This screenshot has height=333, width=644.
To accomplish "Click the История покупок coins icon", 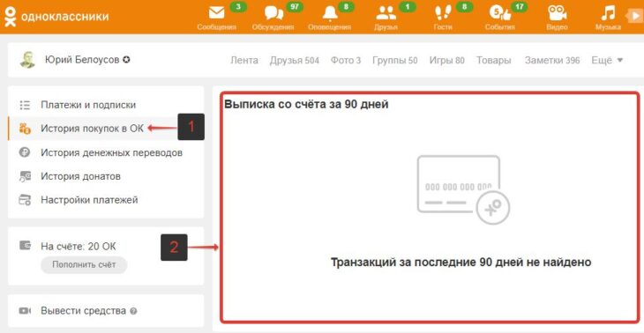I will [x=25, y=129].
